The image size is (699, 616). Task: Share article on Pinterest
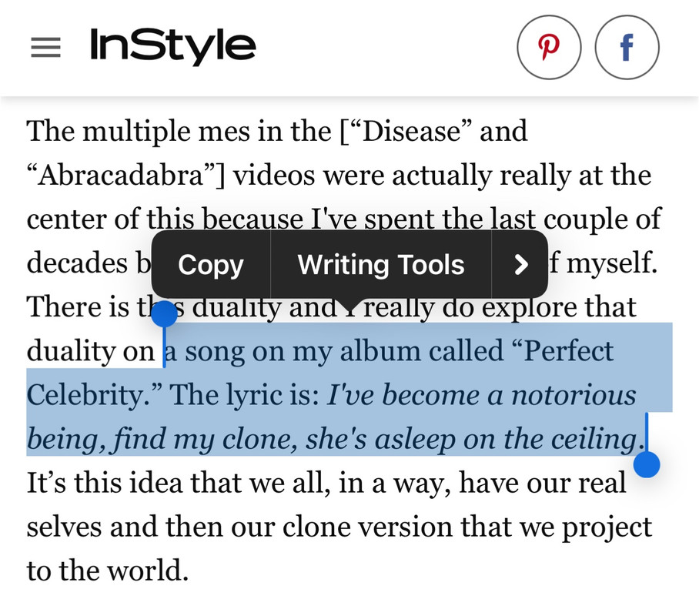[549, 47]
